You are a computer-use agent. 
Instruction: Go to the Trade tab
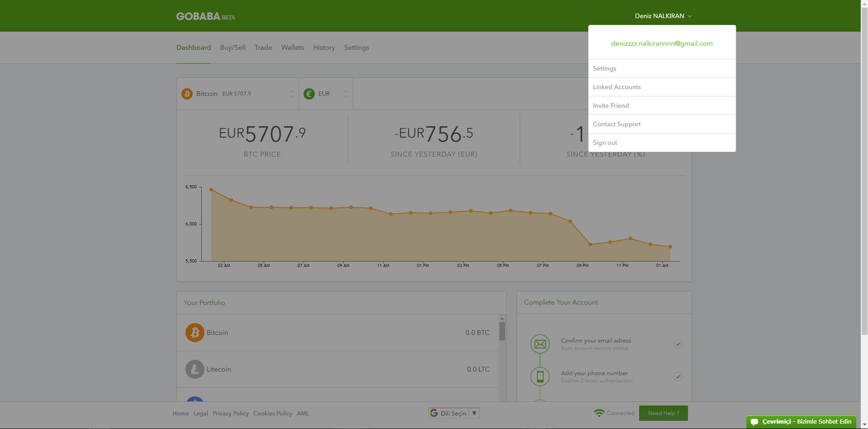tap(263, 48)
